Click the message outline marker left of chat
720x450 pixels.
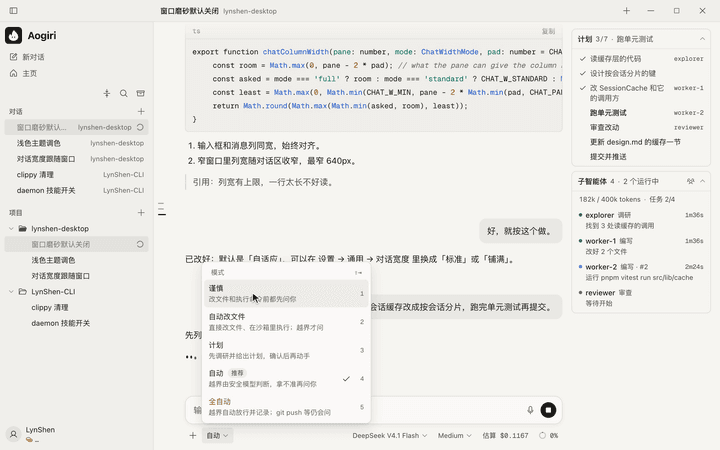pyautogui.click(x=162, y=209)
